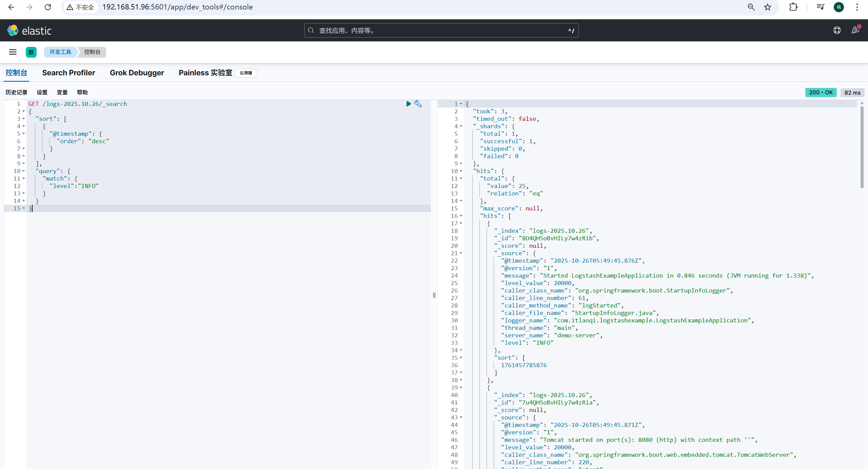Open the newsfeed celebration icon
Viewport: 868px width, 469px height.
(855, 31)
